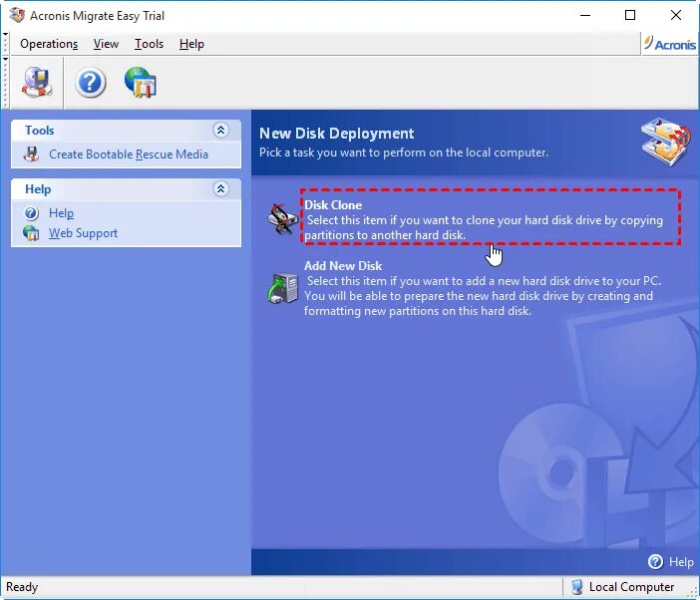Click the Help panel header title
This screenshot has height=600, width=700.
coord(38,189)
